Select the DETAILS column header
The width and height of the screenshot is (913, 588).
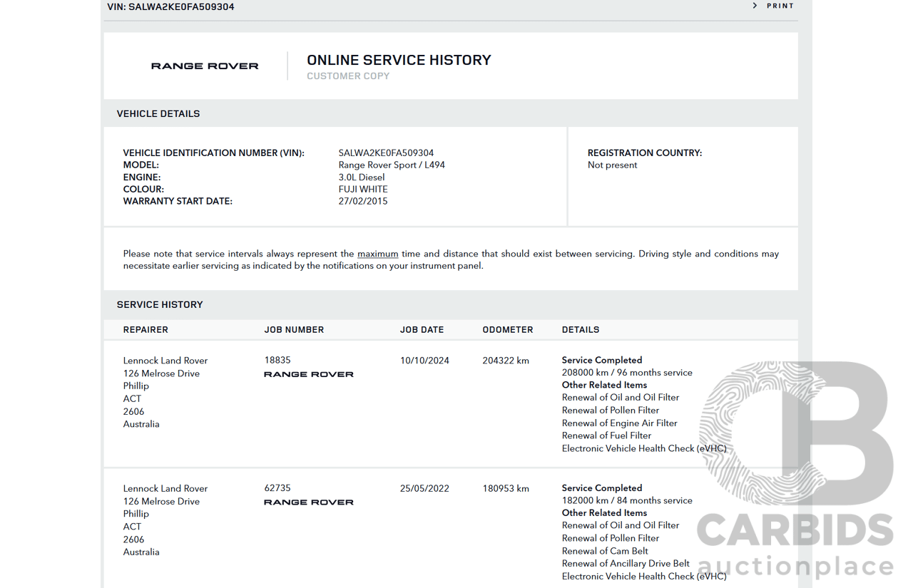click(x=581, y=330)
